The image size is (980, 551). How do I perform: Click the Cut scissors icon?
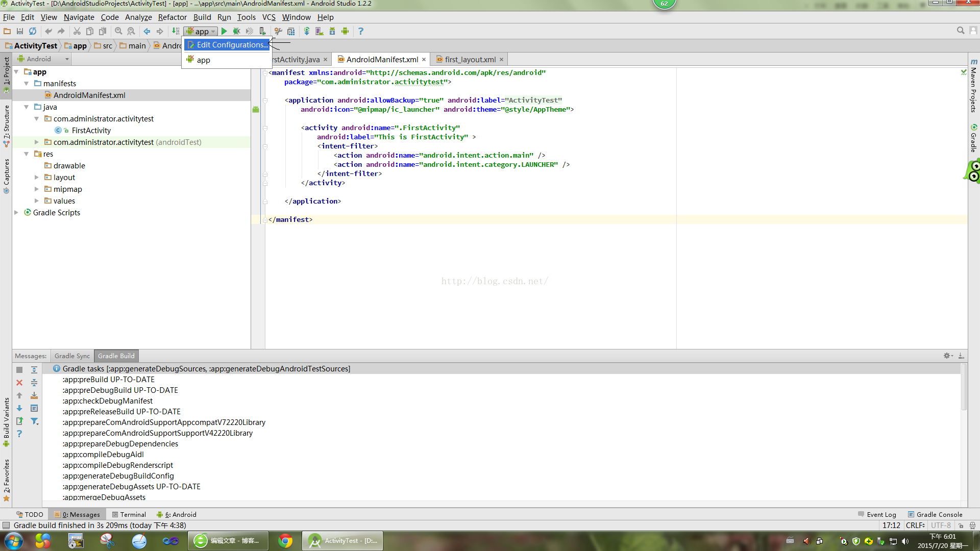(x=77, y=31)
